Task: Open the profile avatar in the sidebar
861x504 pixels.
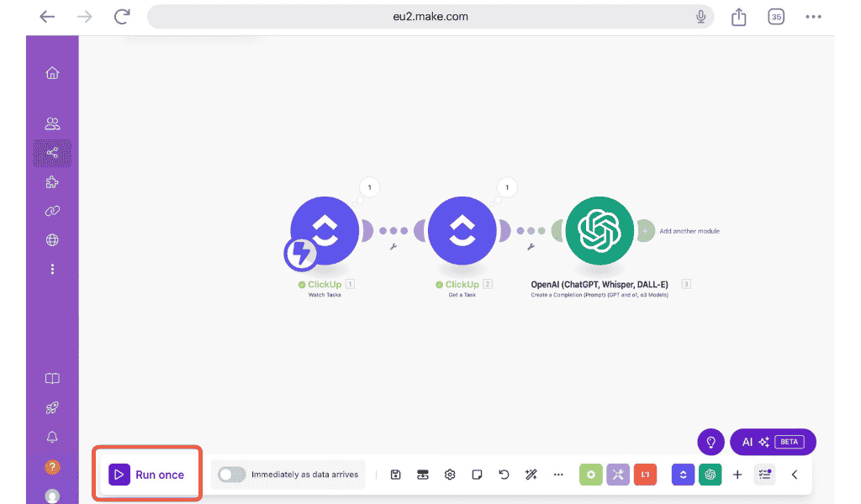Action: (x=52, y=496)
